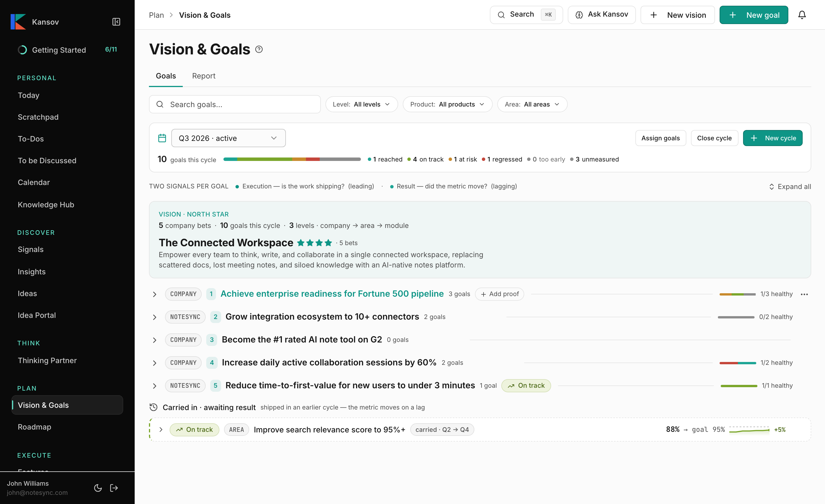
Task: Switch to the Report tab
Action: pos(204,76)
